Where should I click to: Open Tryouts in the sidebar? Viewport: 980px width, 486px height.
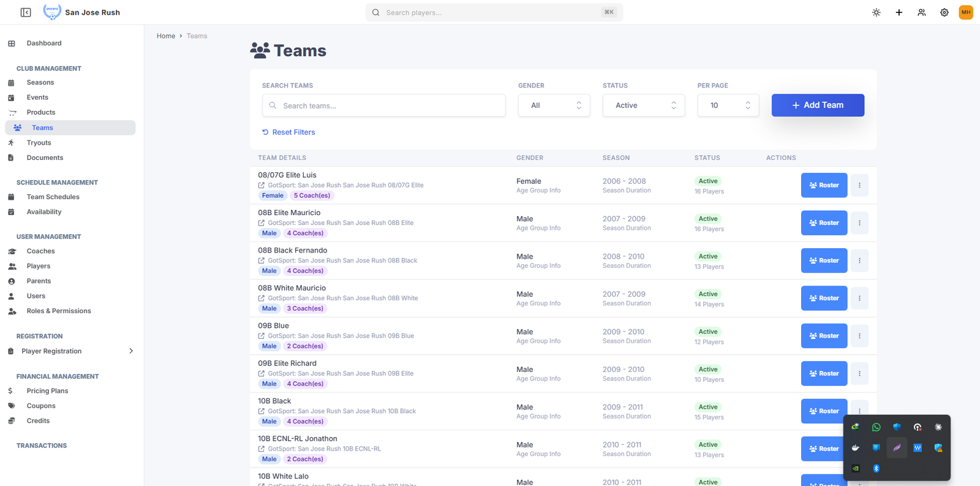[x=39, y=143]
